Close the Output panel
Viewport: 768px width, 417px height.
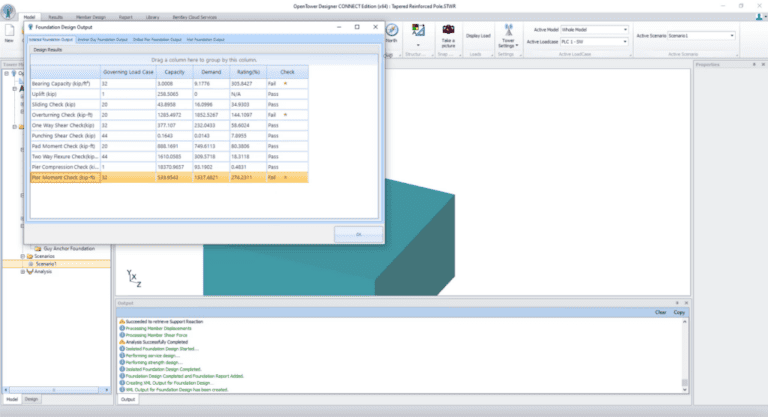point(686,303)
